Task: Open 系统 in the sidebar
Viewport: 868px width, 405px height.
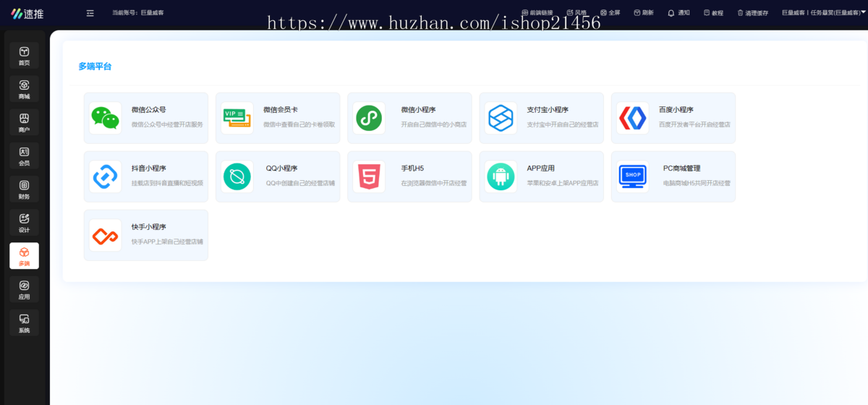Action: point(24,323)
